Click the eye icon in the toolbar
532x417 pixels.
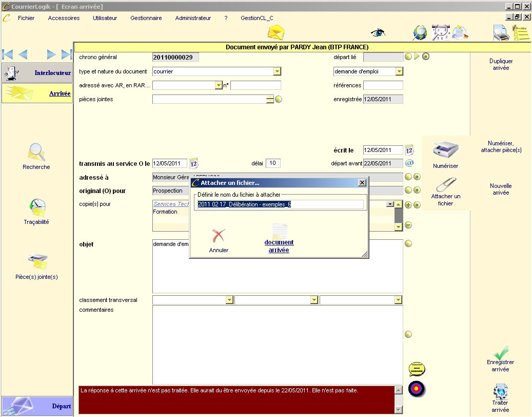pos(378,33)
